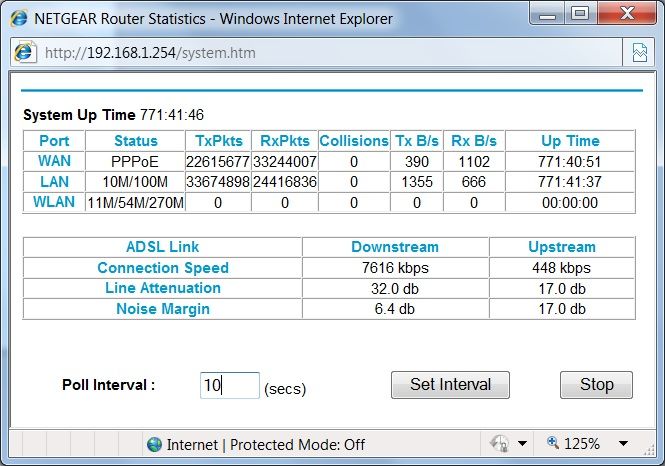Click the downstream speed 7616 kbps

tap(395, 268)
